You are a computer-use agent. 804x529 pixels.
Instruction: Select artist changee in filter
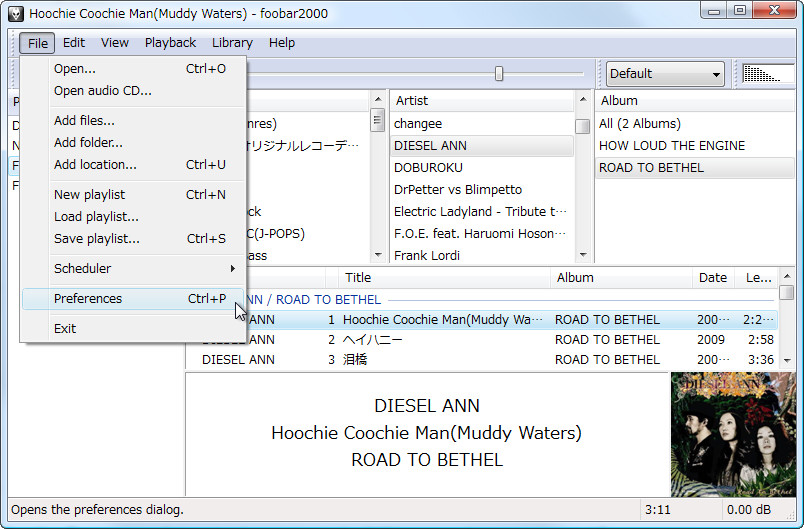click(481, 124)
